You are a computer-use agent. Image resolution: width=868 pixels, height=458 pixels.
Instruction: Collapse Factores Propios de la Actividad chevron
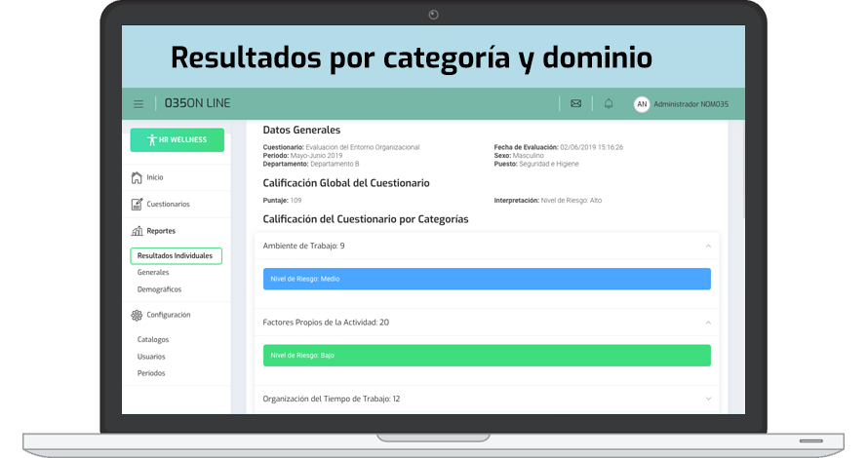pyautogui.click(x=708, y=323)
